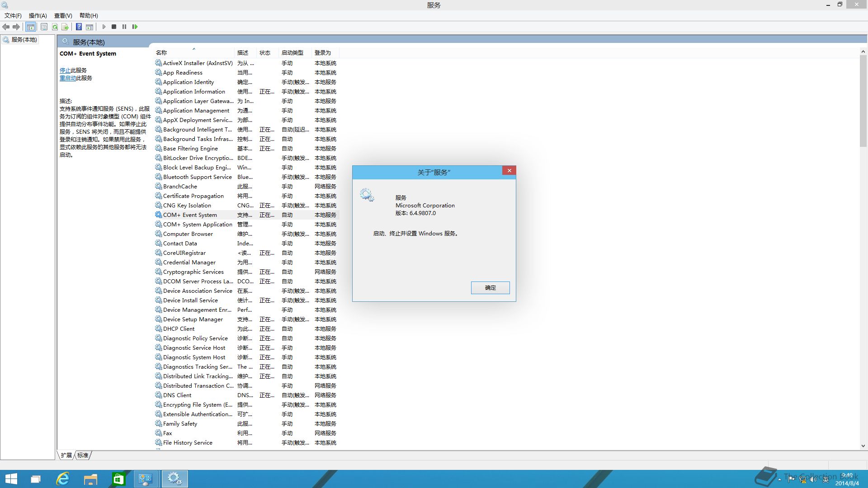868x488 pixels.
Task: Click the 停止 link to stop this service
Action: pos(65,70)
